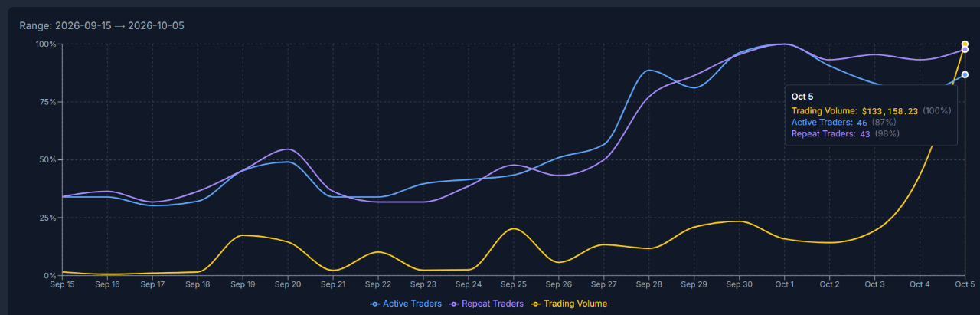Click the Sep 16 x-axis label
Image resolution: width=980 pixels, height=315 pixels.
coord(107,284)
